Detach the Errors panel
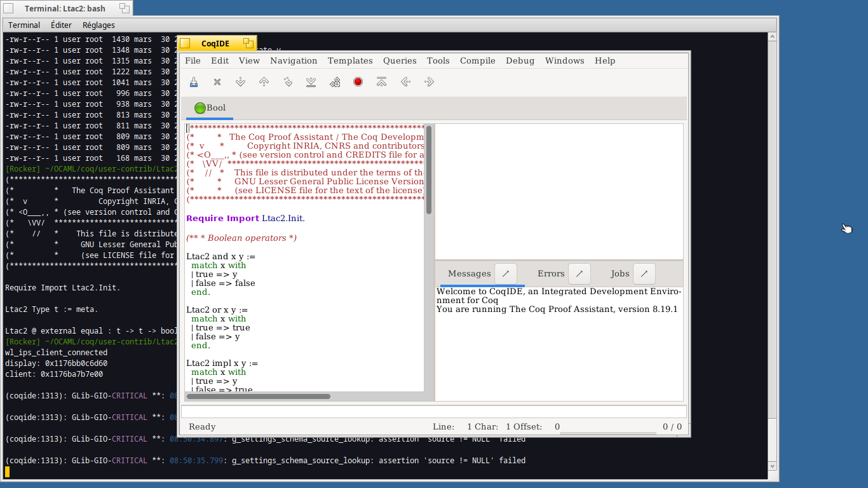868x488 pixels. (x=580, y=274)
